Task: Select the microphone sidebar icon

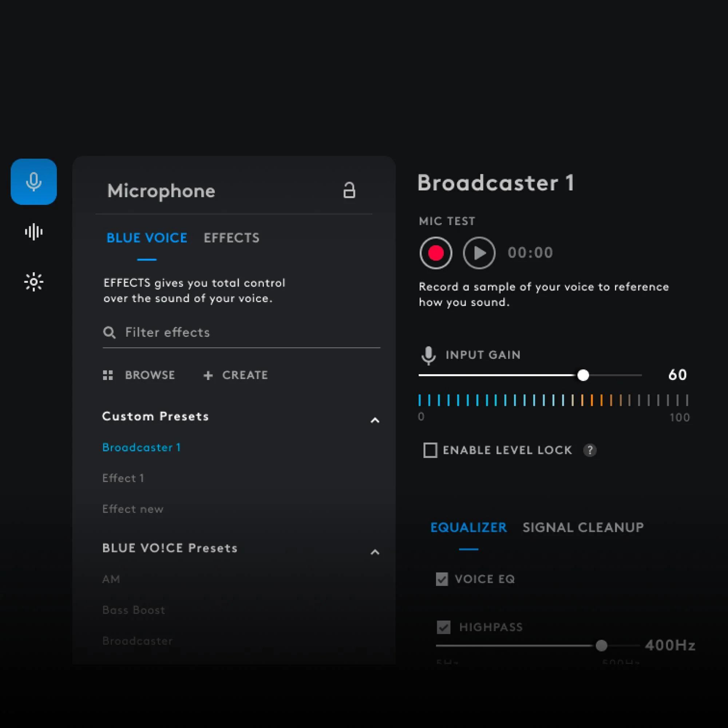Action: click(x=33, y=182)
